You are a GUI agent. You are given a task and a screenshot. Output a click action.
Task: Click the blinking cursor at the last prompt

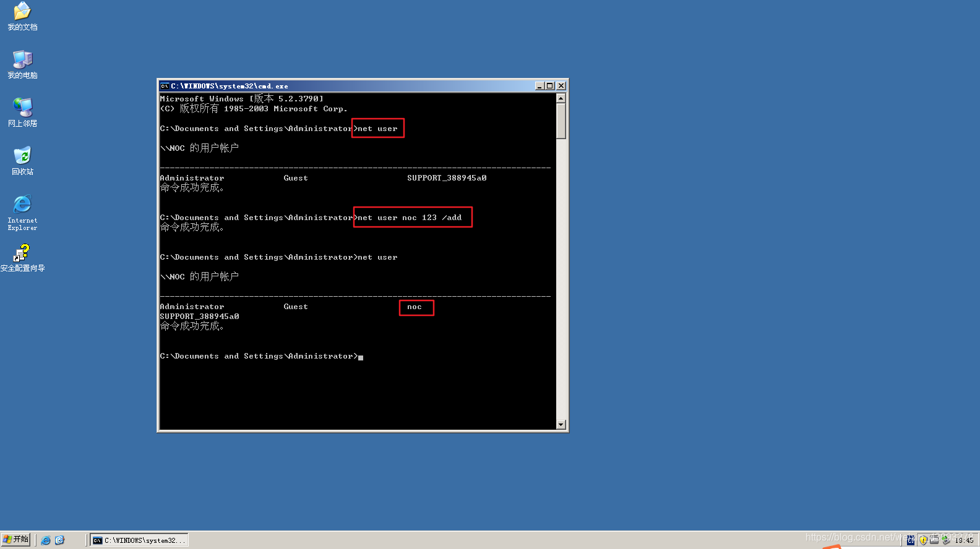click(x=361, y=357)
